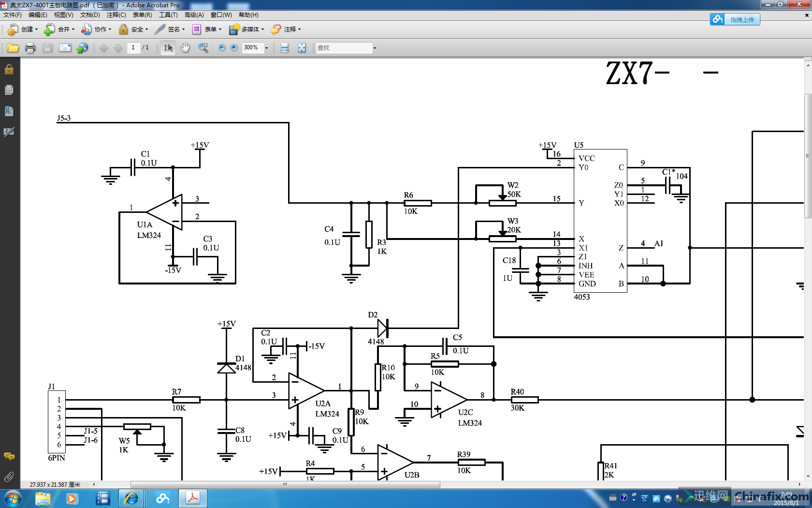This screenshot has height=508, width=812.
Task: Open the 文档(D) menu
Action: point(90,15)
